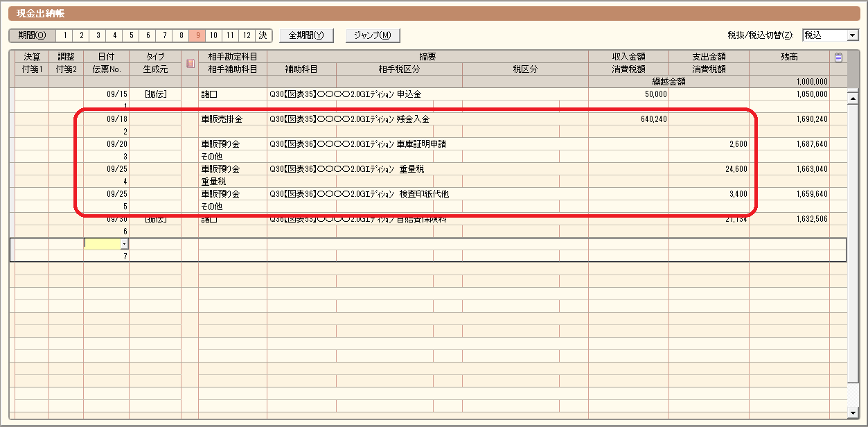The height and width of the screenshot is (427, 868).
Task: Choose the highlighted period tab 9
Action: pos(197,35)
